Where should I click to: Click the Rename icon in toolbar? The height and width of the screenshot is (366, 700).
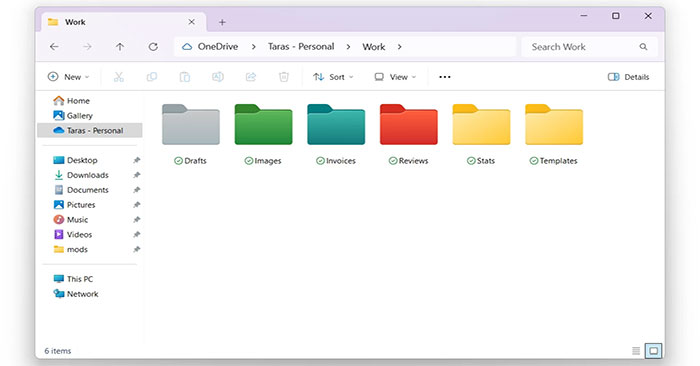click(x=217, y=77)
